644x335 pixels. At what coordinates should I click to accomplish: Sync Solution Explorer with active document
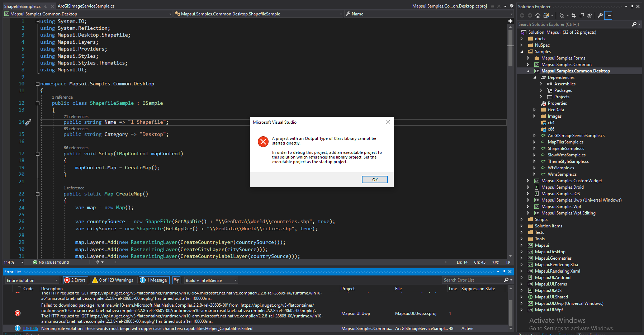574,15
